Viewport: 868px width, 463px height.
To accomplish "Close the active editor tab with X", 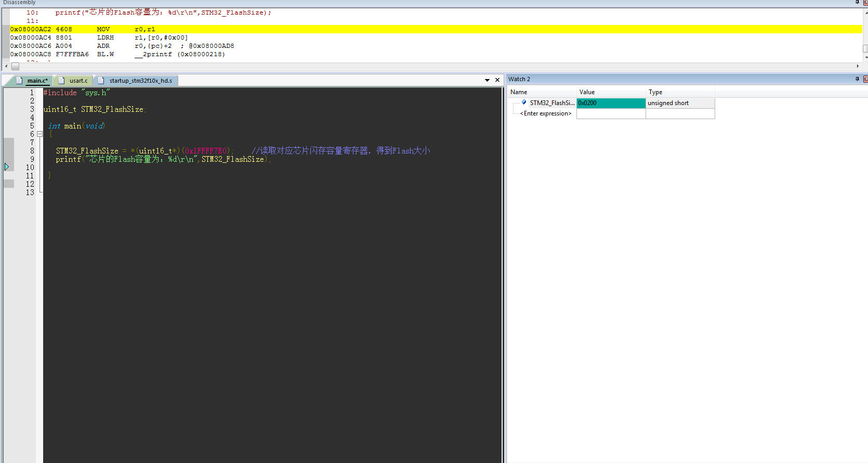I will [x=497, y=80].
